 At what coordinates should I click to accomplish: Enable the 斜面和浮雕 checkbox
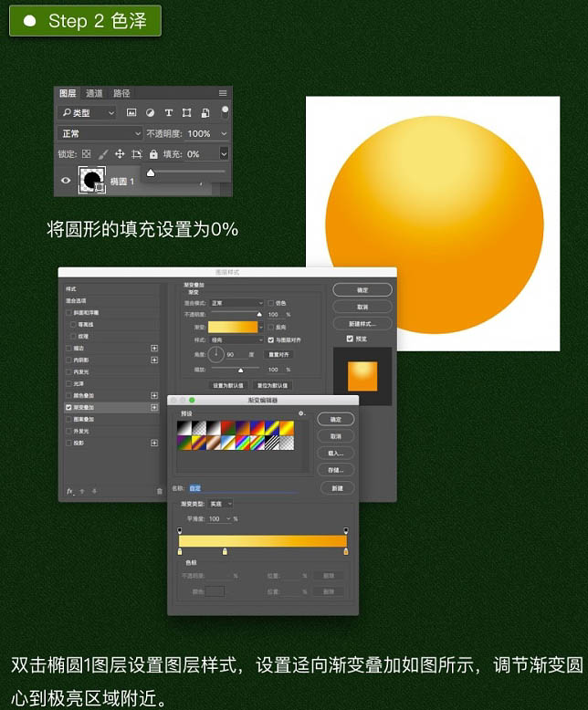[68, 313]
